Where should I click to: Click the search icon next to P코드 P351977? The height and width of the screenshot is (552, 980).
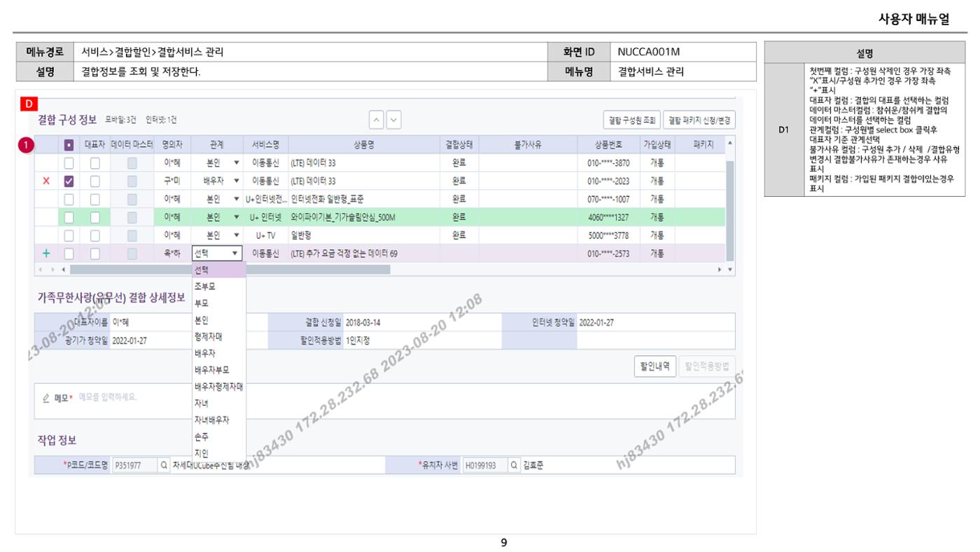163,465
